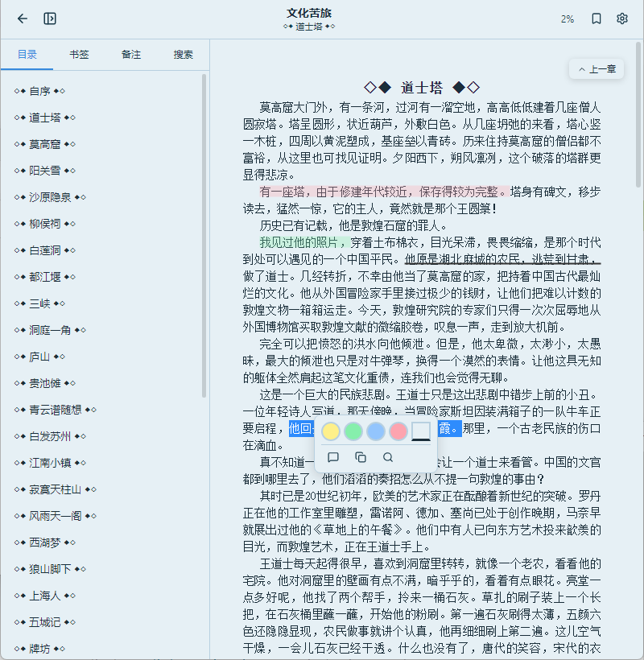This screenshot has height=660, width=644.
Task: Click the underlined text 他原是湖北麻城的农民
Action: [502, 259]
